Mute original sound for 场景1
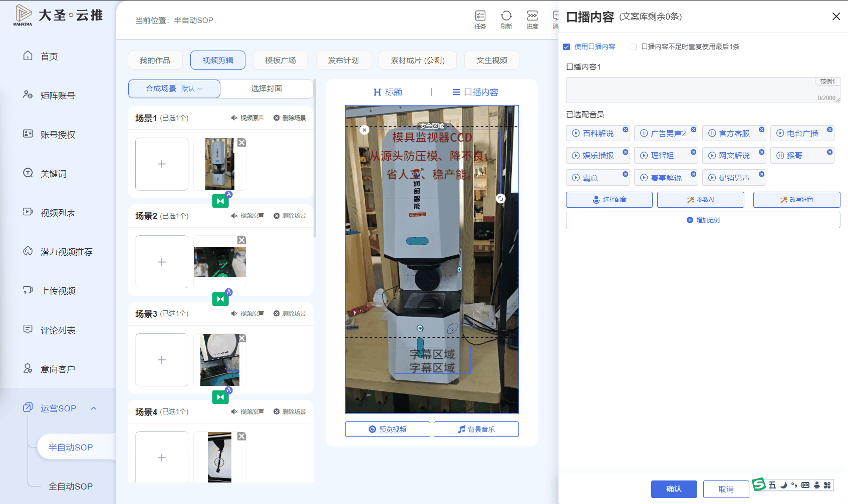Viewport: 848px width, 504px height. click(x=247, y=118)
